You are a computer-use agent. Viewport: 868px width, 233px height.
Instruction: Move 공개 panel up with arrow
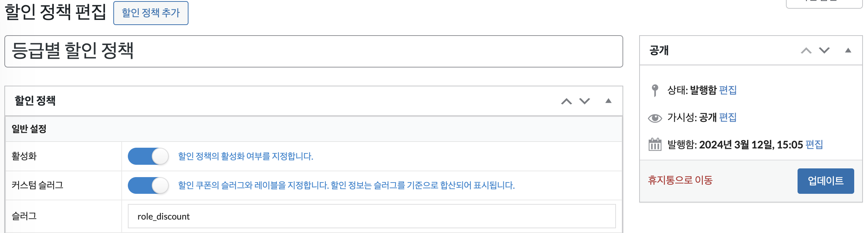click(806, 50)
